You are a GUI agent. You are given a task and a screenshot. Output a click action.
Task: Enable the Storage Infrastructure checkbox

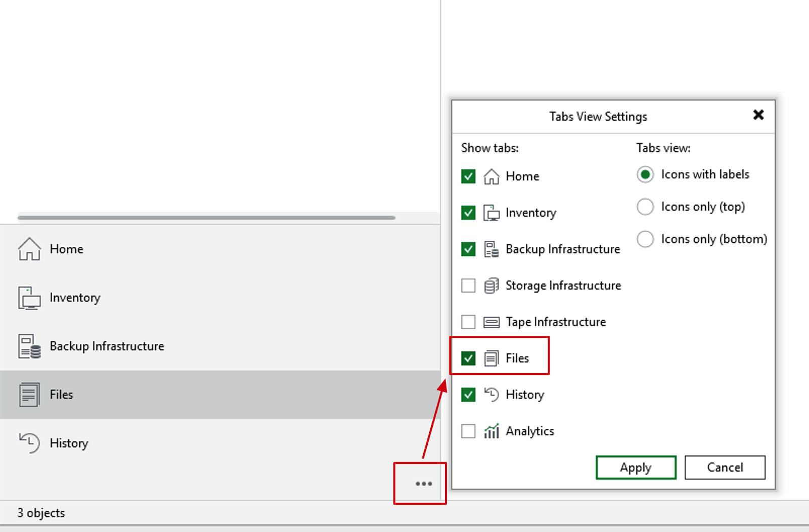pos(468,286)
